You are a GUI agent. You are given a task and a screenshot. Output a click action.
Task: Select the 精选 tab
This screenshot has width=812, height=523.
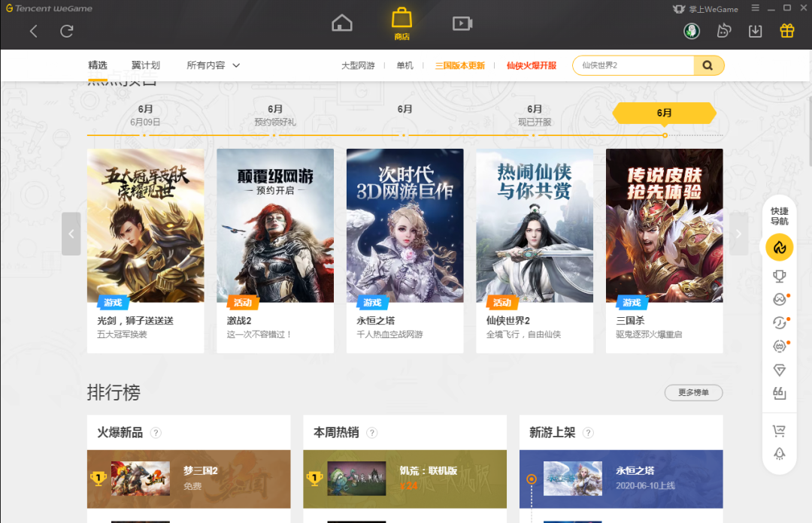pyautogui.click(x=98, y=65)
